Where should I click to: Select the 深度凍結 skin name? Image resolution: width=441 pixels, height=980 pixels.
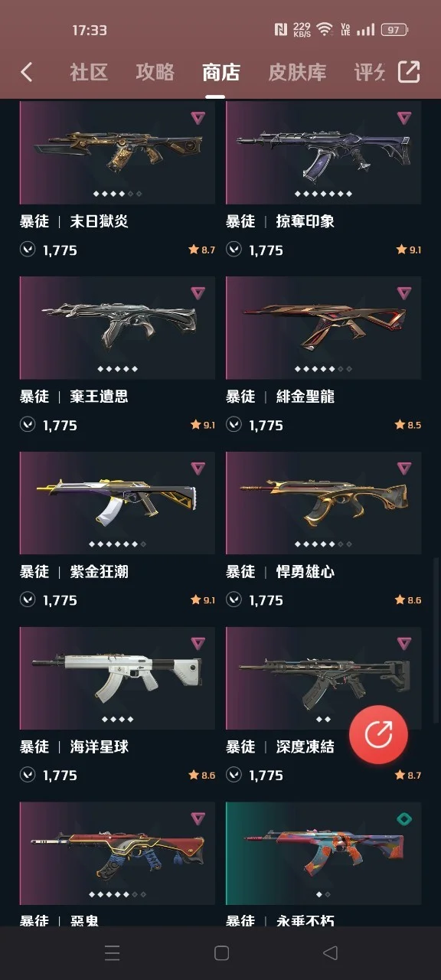(305, 747)
